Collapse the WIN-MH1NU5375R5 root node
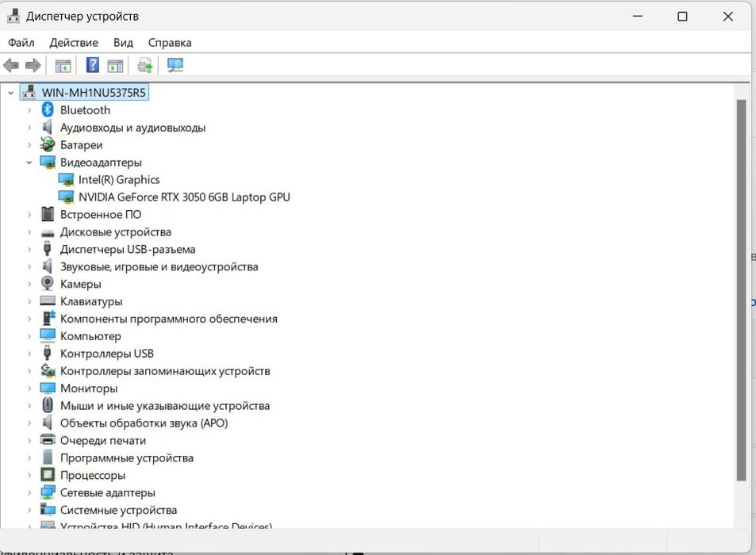756x555 pixels. click(10, 93)
